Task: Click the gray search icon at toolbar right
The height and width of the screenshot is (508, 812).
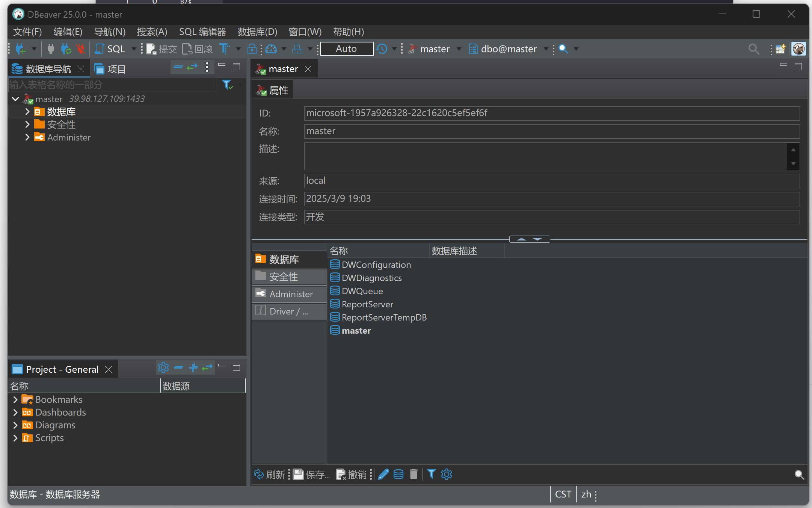Action: [753, 49]
